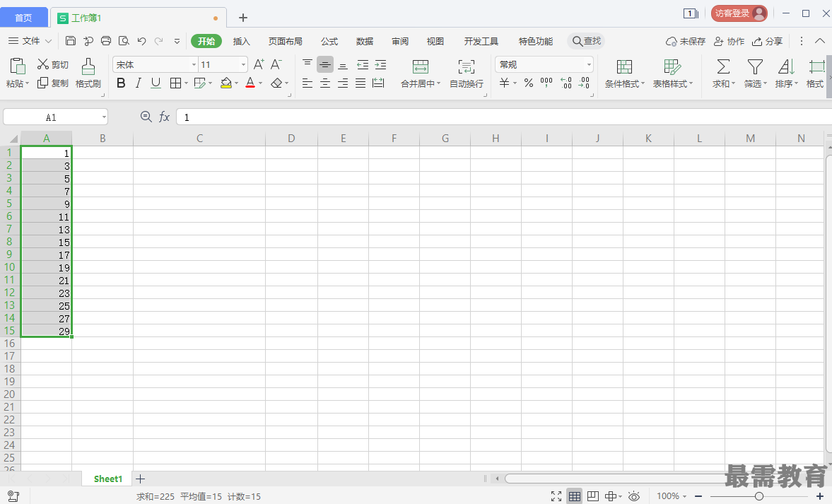Click the Print icon in quick access toolbar
Screen dimensions: 832x504
coord(106,41)
